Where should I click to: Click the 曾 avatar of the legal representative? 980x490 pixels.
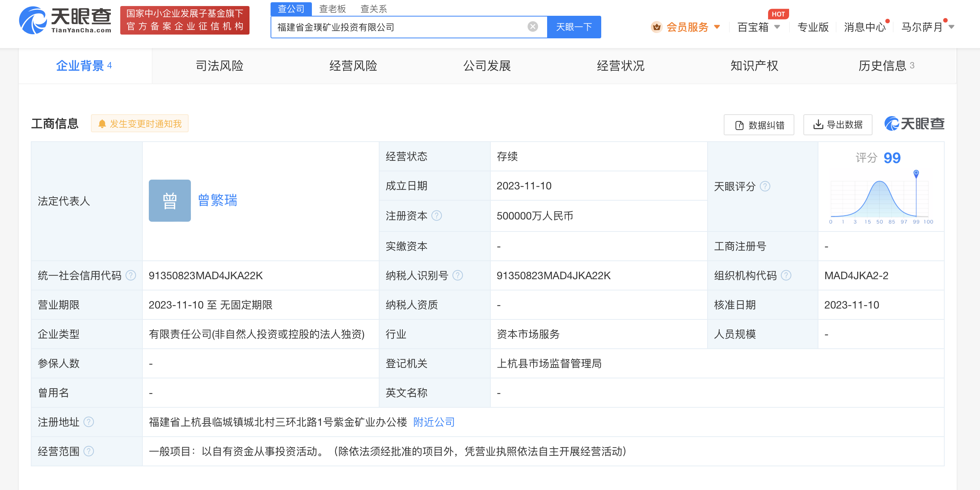170,201
